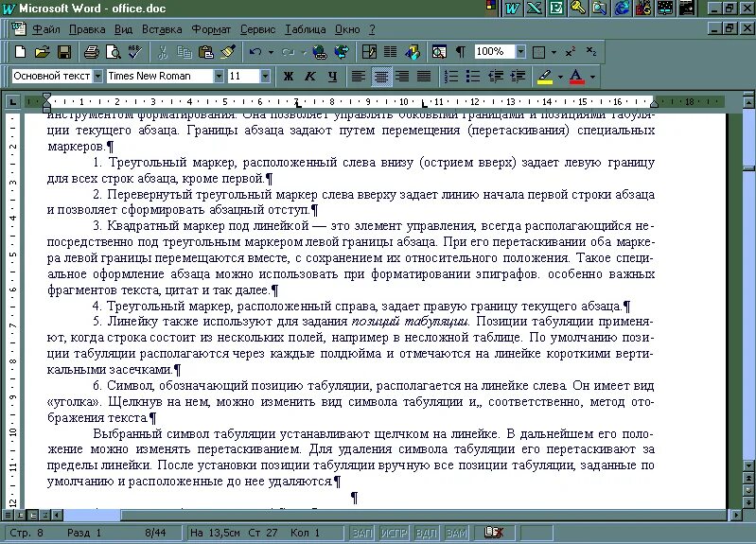
Task: Open the Файл menu
Action: pyautogui.click(x=45, y=29)
